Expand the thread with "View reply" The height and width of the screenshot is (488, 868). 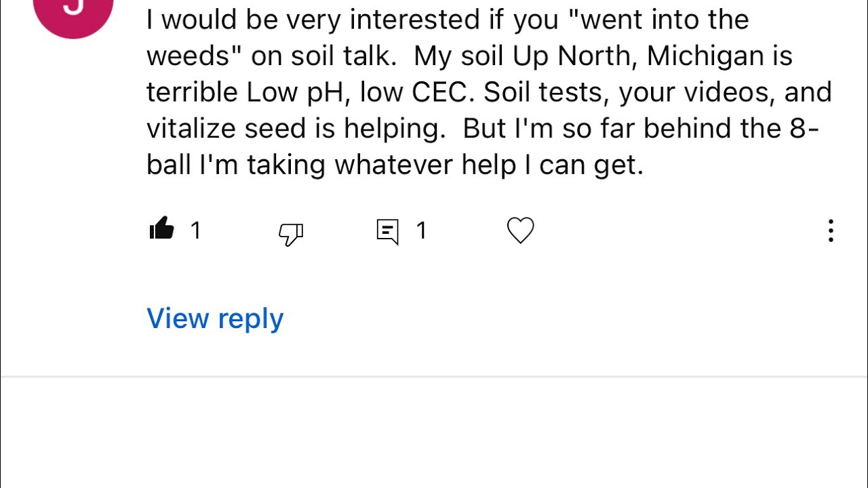click(215, 318)
